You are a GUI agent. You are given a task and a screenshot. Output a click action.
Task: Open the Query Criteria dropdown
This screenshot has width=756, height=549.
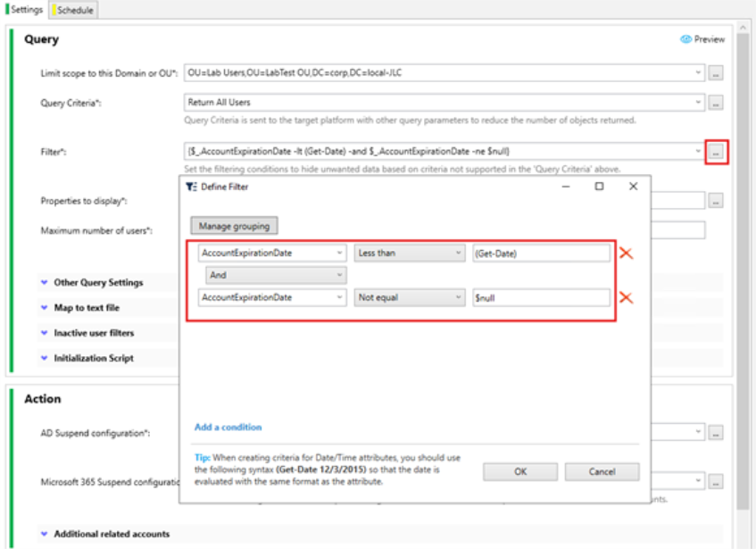click(698, 102)
